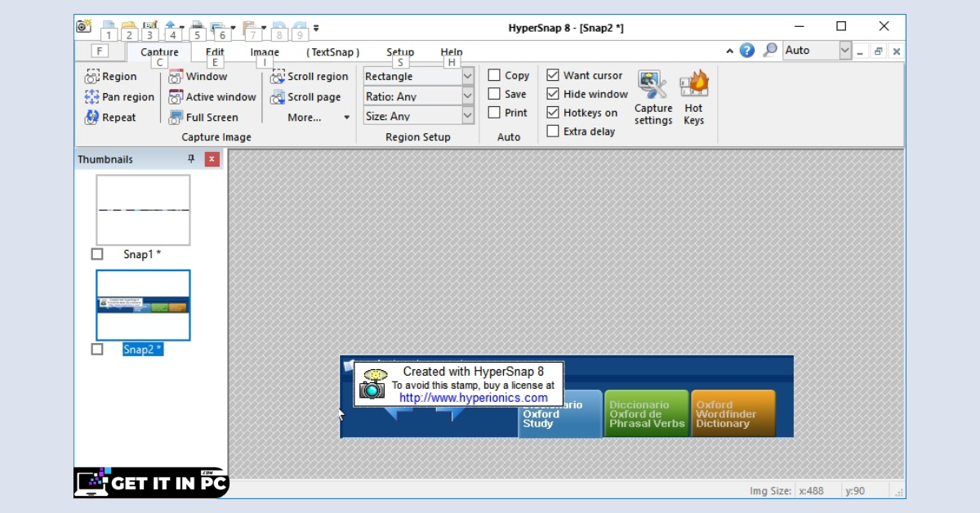Click the Paste clipboard icon in quick access toolbar
Viewport: 980px width, 513px height.
pyautogui.click(x=251, y=27)
